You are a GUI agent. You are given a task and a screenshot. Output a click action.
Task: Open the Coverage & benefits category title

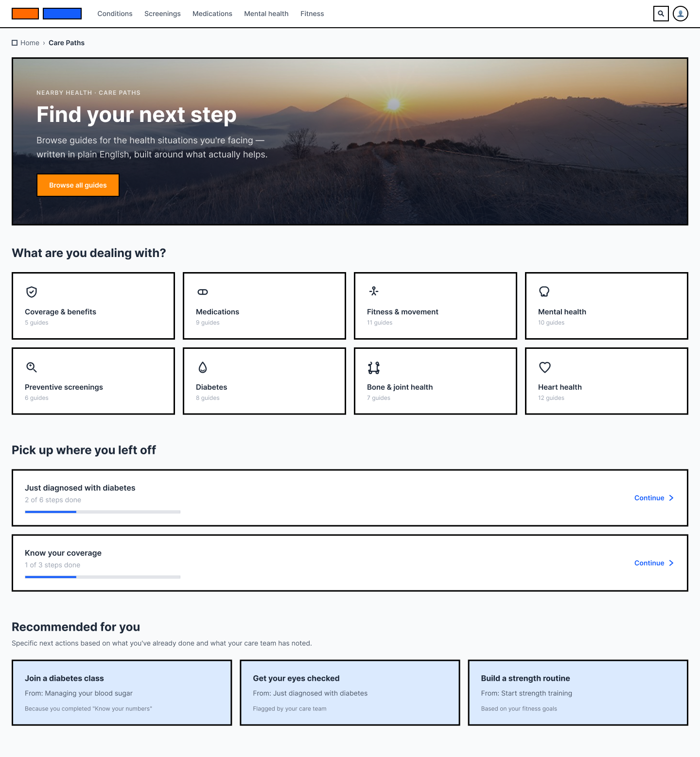60,312
